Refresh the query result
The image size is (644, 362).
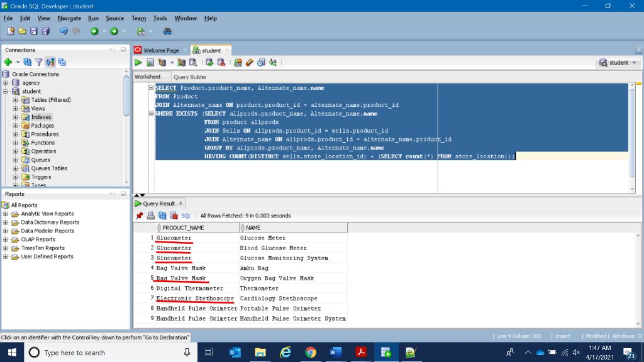coord(162,216)
